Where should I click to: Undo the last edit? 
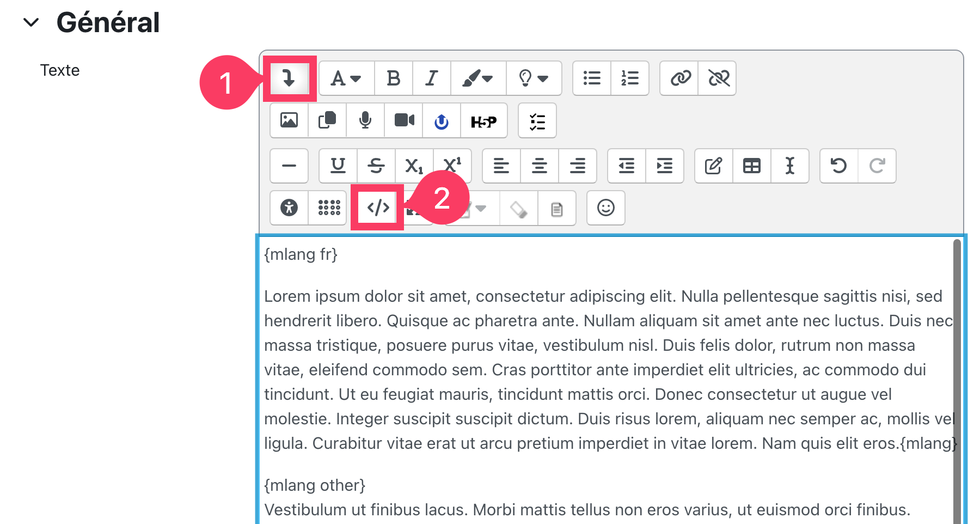pyautogui.click(x=838, y=166)
